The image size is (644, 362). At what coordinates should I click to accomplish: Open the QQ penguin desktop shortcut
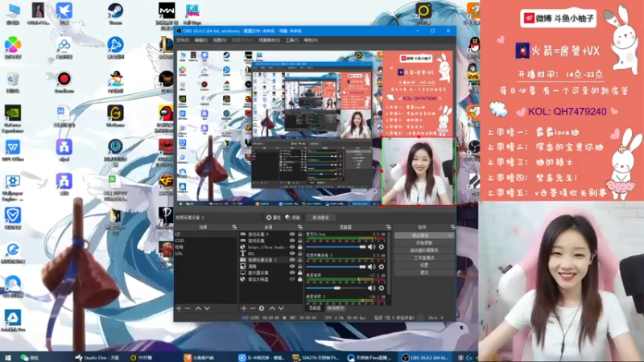click(x=474, y=46)
